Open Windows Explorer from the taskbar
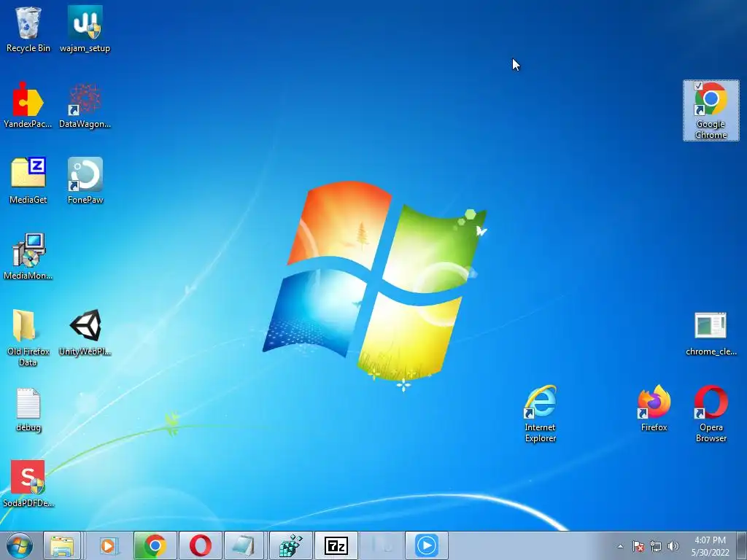 point(63,545)
